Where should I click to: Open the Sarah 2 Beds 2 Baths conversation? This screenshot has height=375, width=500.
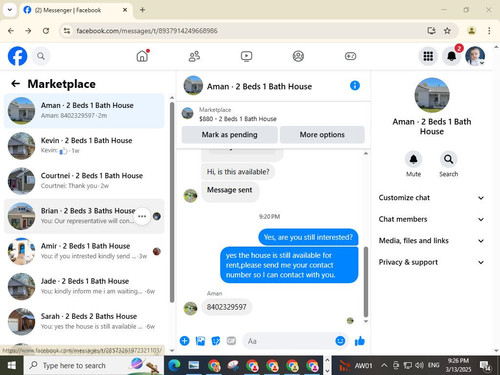point(84,322)
